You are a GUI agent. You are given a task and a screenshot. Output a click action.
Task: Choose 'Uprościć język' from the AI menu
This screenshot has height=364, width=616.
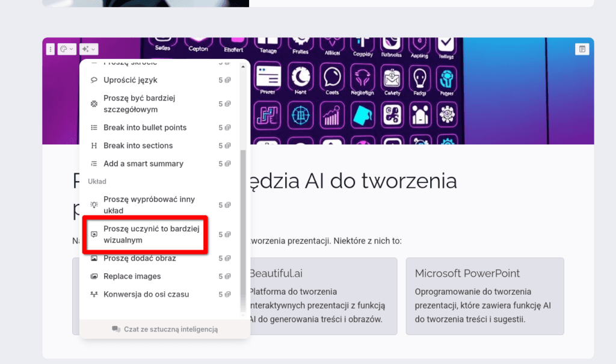click(160, 80)
